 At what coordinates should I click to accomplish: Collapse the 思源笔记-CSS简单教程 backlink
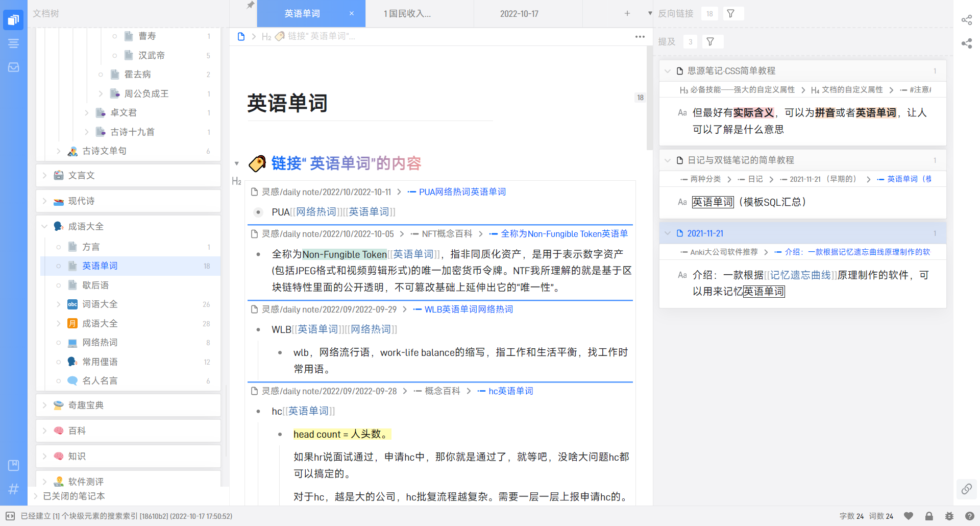pyautogui.click(x=668, y=71)
